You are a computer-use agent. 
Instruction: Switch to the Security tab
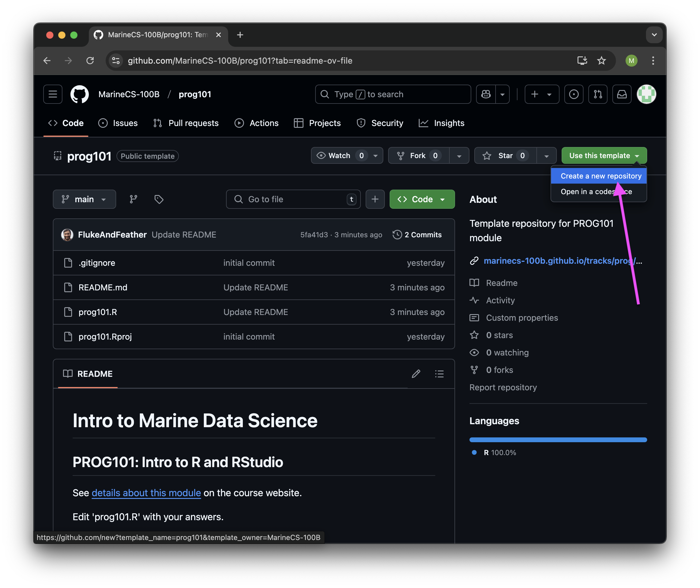point(380,123)
